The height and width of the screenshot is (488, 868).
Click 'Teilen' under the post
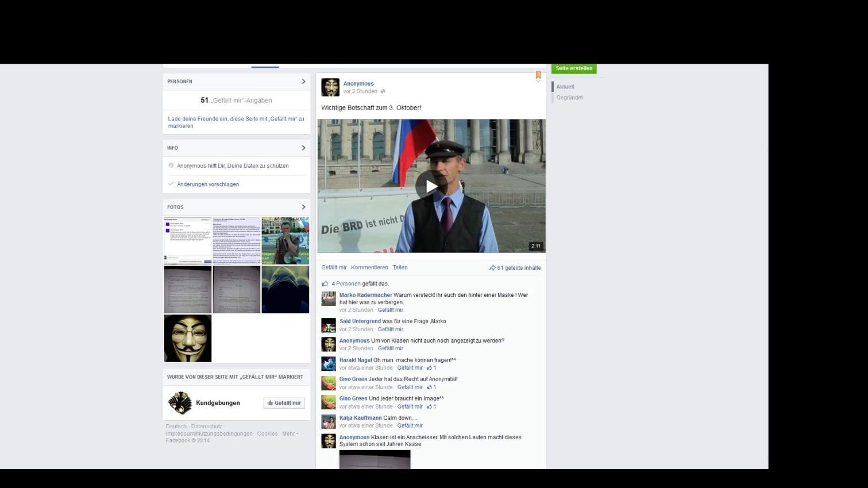400,268
